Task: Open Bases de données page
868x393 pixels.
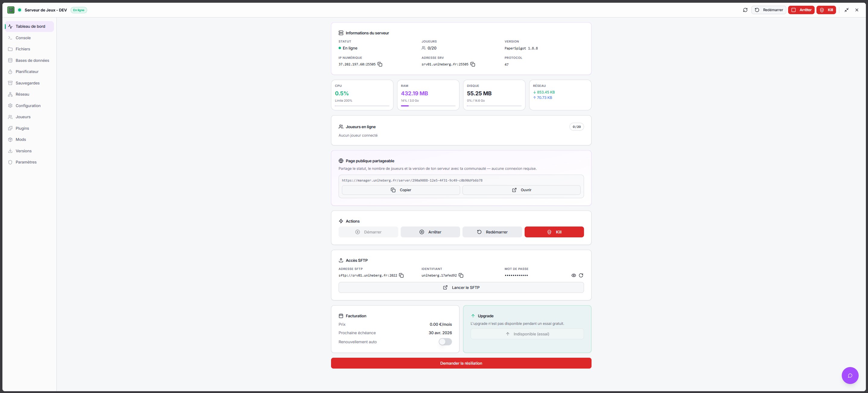Action: pos(32,60)
